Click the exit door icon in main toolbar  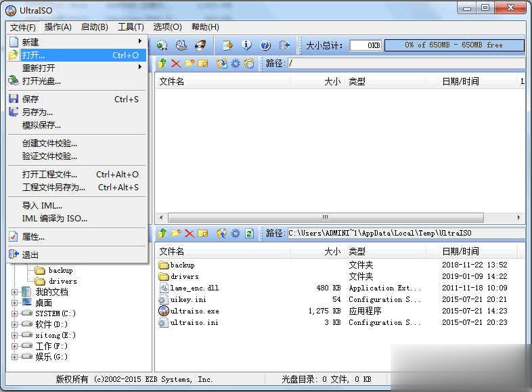[284, 45]
